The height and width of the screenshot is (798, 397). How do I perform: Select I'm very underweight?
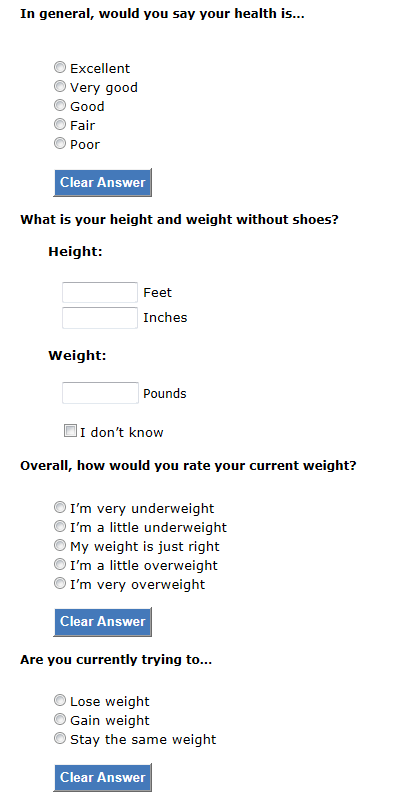(60, 507)
